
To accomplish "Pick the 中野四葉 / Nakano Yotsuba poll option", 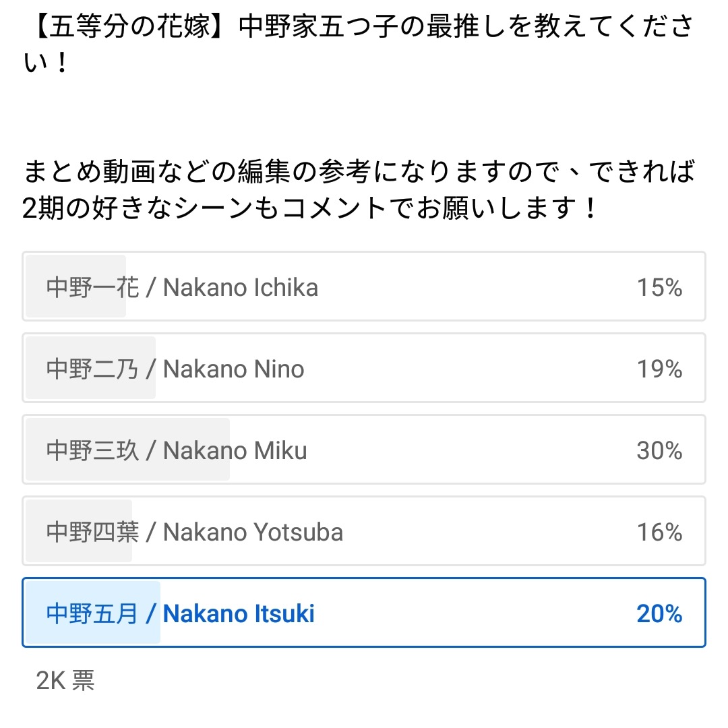I will pyautogui.click(x=363, y=531).
